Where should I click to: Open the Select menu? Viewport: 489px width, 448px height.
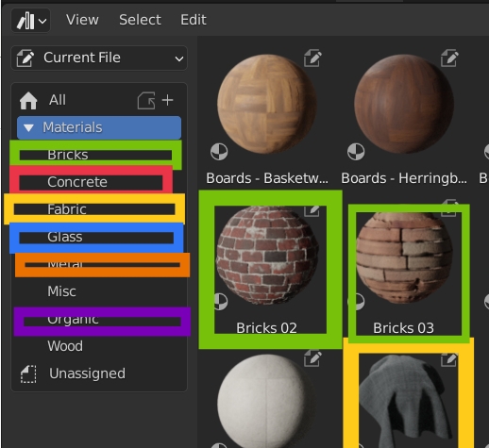point(140,20)
